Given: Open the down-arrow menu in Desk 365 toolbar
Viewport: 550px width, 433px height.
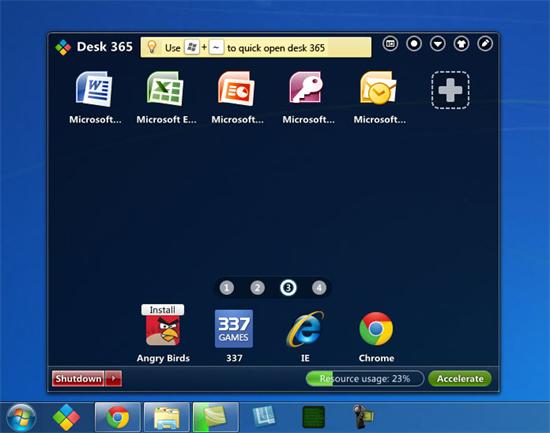Looking at the screenshot, I should (438, 44).
